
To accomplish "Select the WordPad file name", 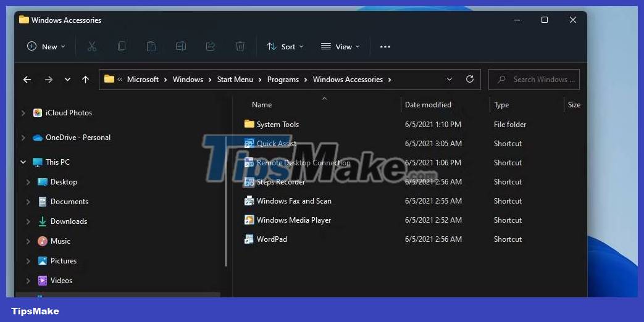I will 272,239.
